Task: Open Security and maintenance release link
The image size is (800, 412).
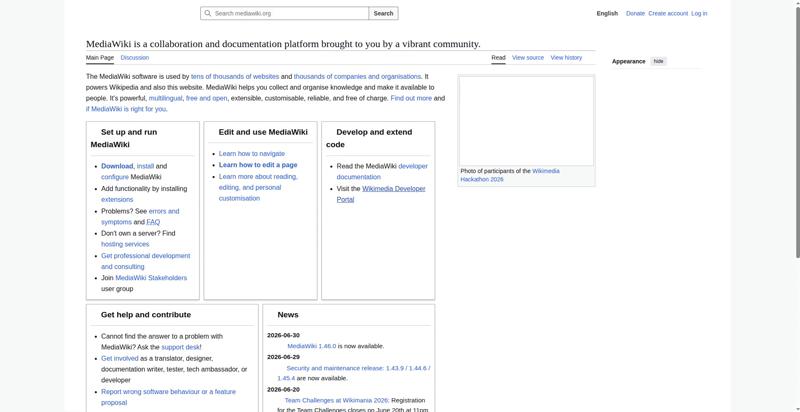Action: click(x=354, y=373)
